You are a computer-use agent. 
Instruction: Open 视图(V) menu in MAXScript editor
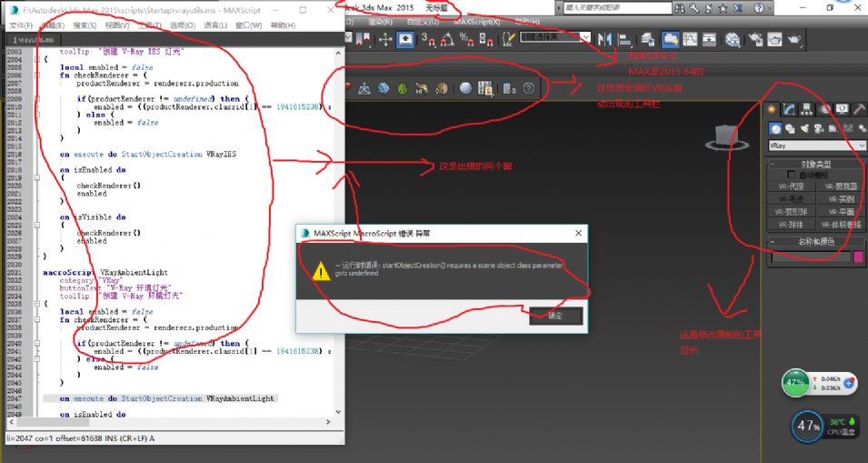[117, 25]
